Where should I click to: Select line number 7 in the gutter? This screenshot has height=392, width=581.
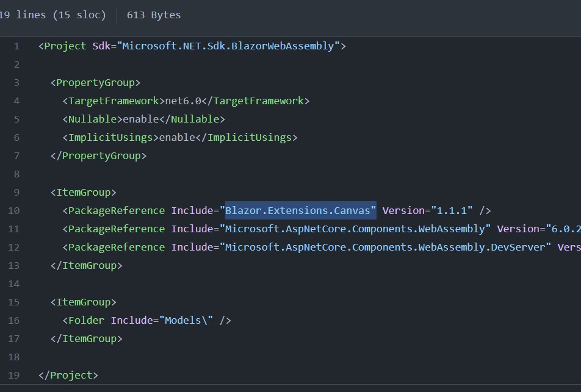tap(16, 156)
